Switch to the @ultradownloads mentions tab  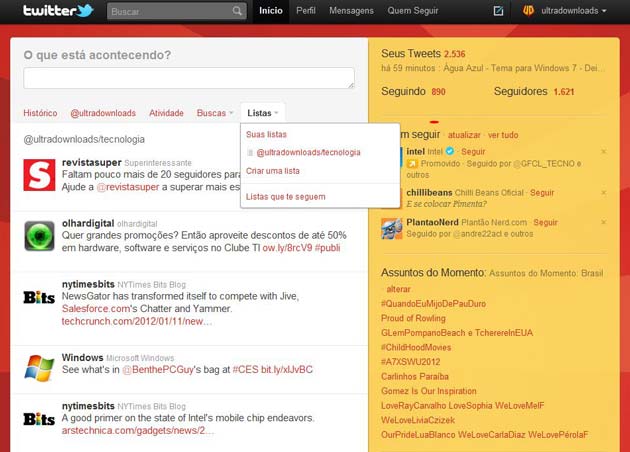(x=103, y=113)
